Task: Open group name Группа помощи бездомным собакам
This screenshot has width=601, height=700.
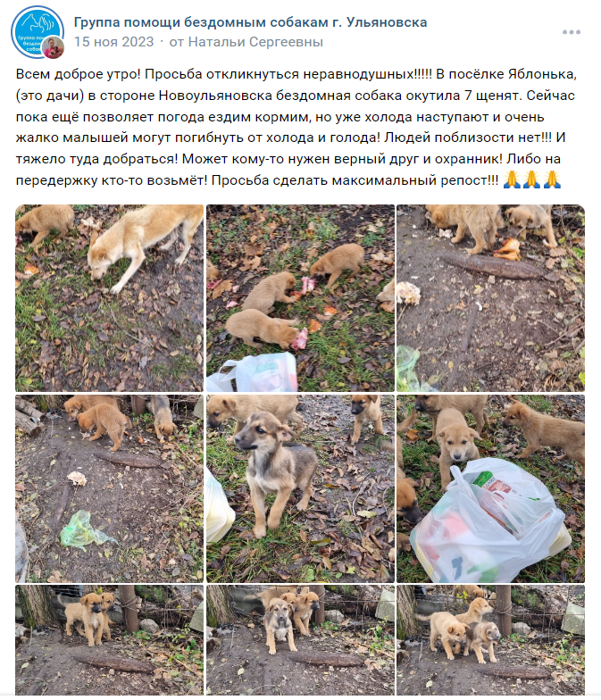Action: 250,21
